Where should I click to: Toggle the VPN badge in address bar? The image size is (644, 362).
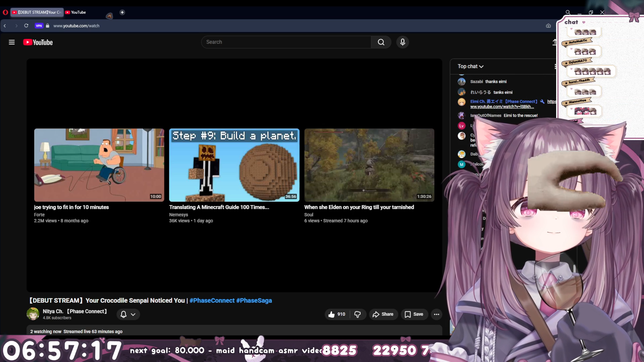point(39,26)
